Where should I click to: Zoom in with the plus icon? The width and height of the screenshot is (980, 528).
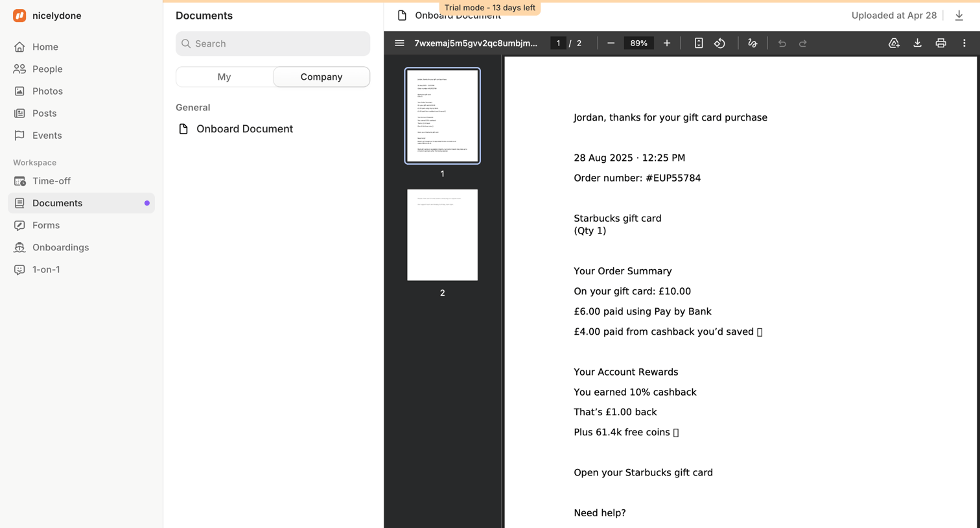(x=666, y=43)
